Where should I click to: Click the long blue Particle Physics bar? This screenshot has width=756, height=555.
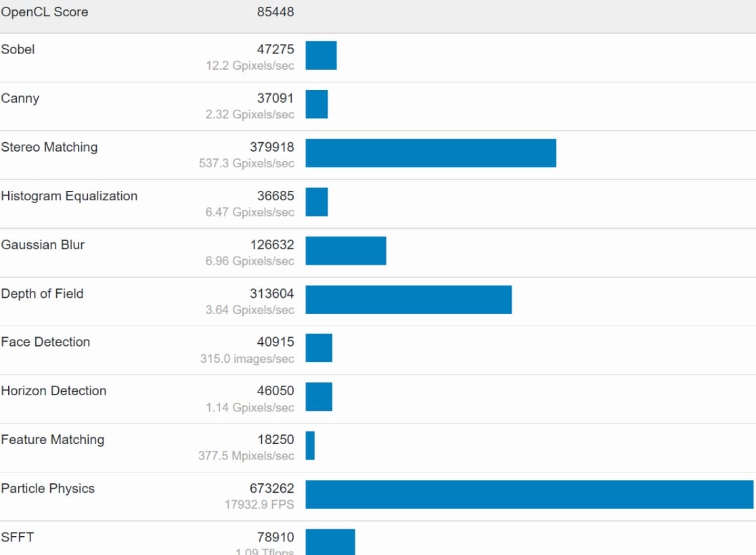coord(529,494)
